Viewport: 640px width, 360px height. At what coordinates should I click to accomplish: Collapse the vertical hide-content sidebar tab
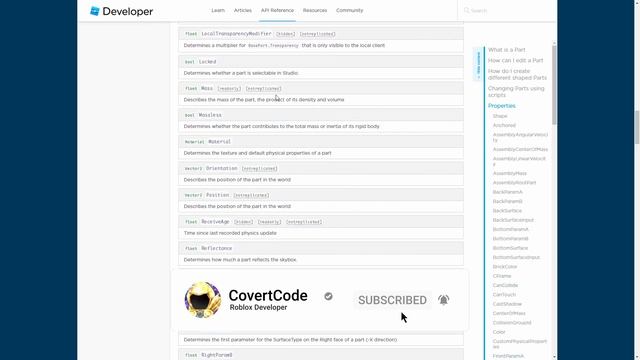tap(478, 64)
